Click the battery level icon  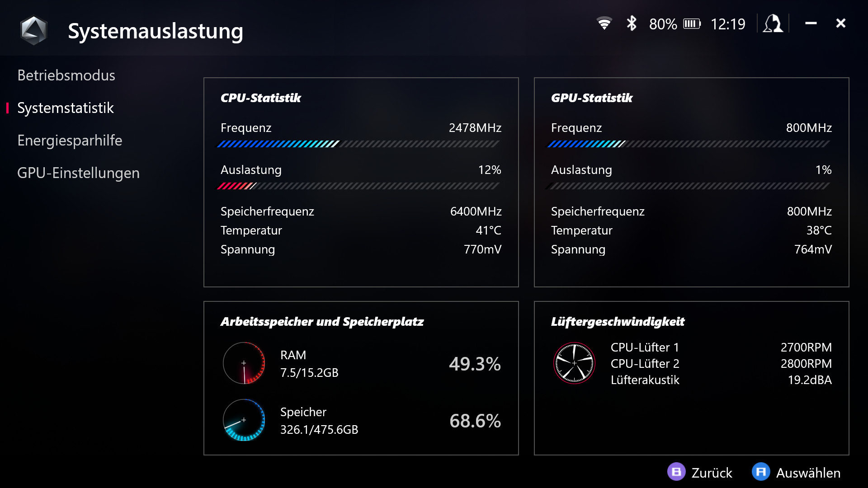tap(692, 23)
